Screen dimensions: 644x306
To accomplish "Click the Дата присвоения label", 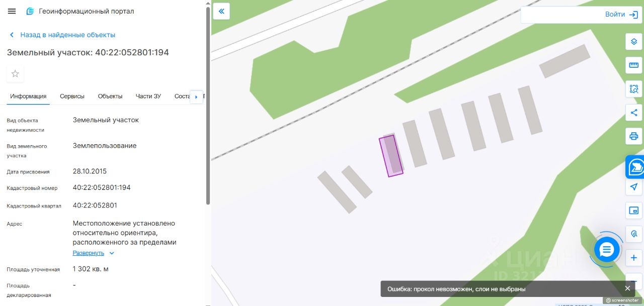I will click(28, 172).
